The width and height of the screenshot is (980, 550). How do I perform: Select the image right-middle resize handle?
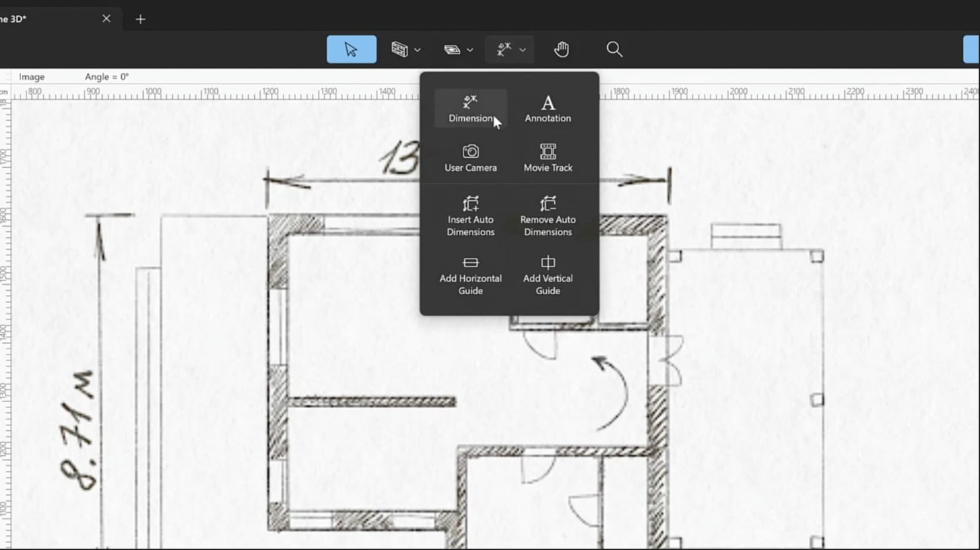(x=817, y=400)
